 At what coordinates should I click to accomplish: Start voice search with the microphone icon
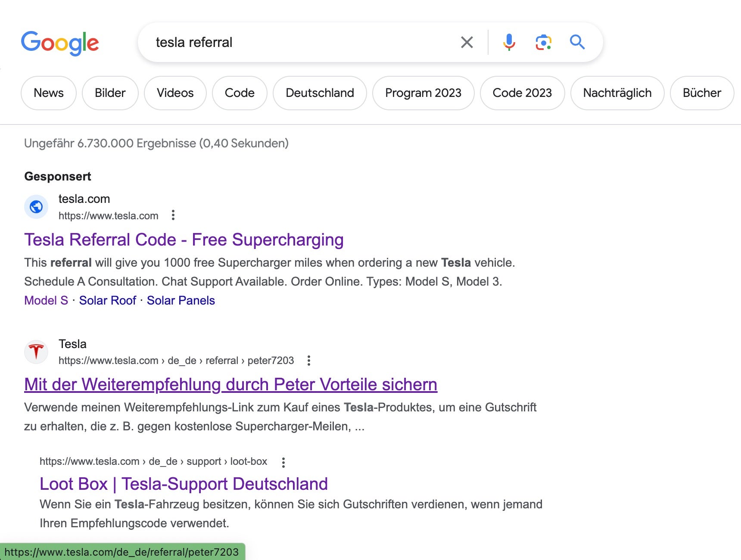509,42
